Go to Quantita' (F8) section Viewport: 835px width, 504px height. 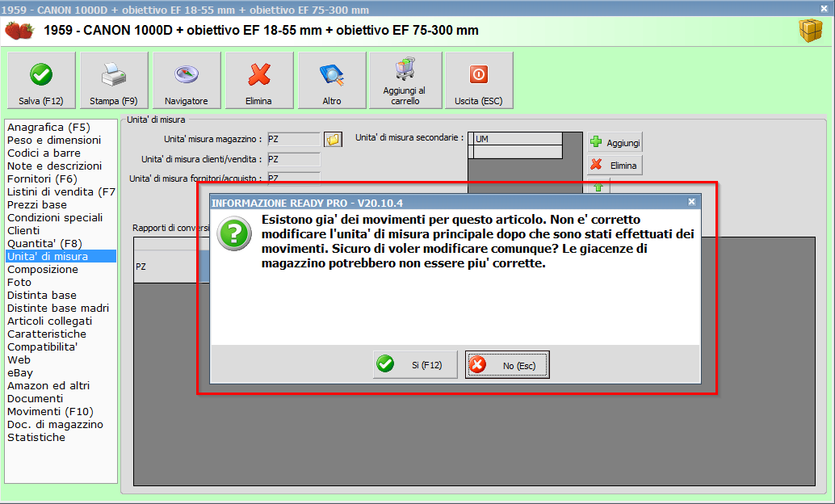click(44, 243)
